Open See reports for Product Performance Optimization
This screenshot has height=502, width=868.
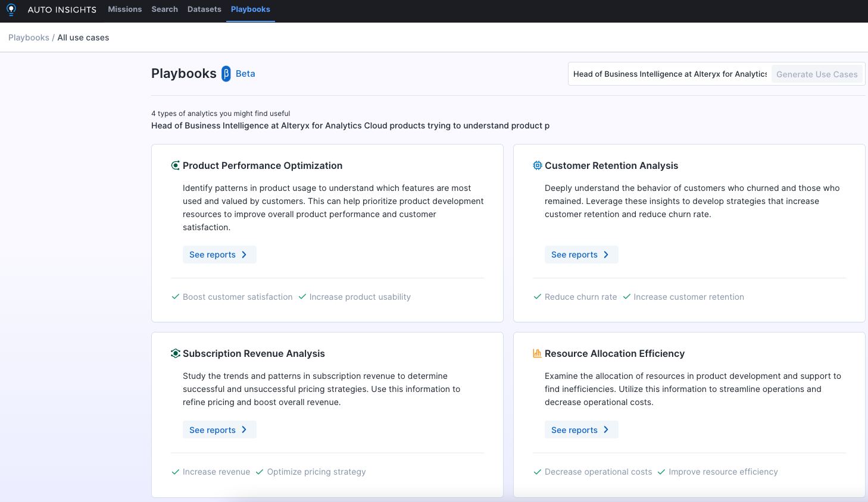coord(219,255)
